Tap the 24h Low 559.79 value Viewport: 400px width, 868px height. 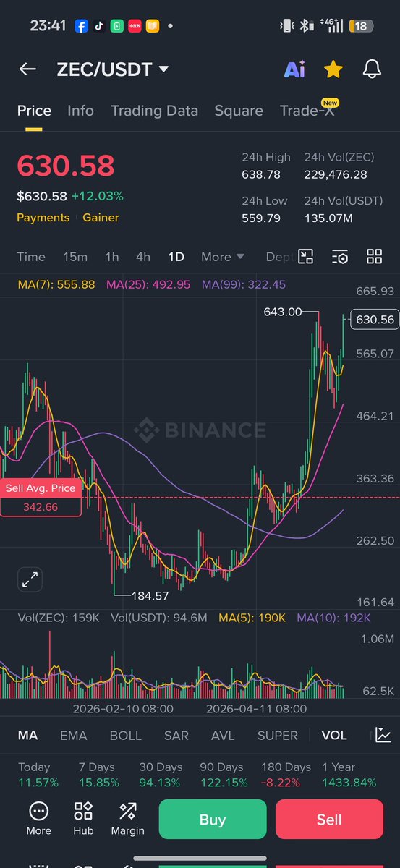tap(260, 218)
